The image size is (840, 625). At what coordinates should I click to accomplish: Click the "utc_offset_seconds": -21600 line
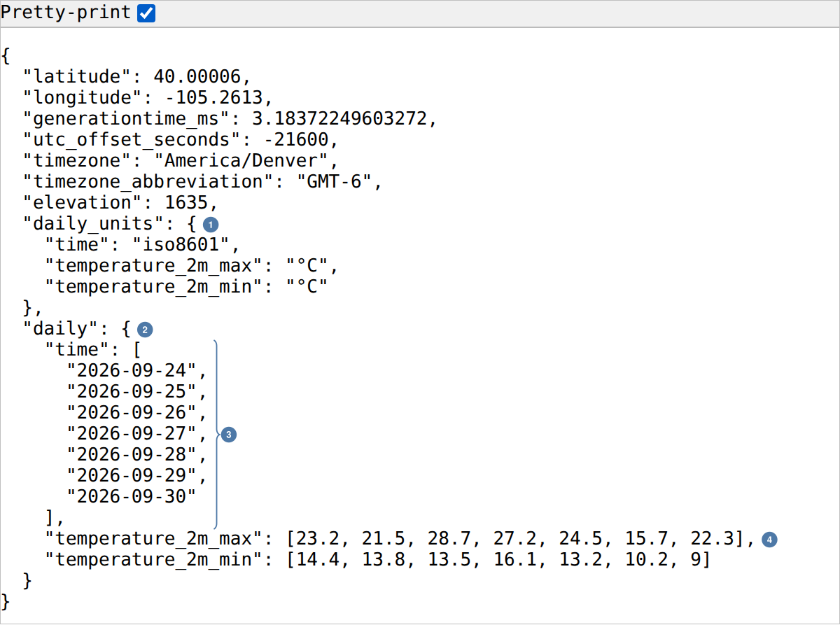[181, 139]
